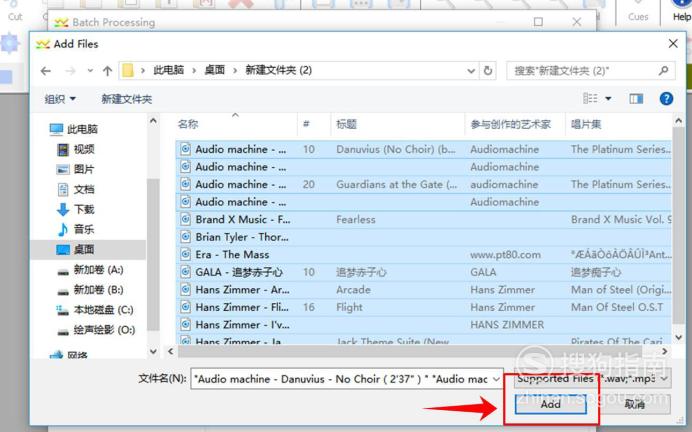Open 下载 downloads folder

pos(76,209)
